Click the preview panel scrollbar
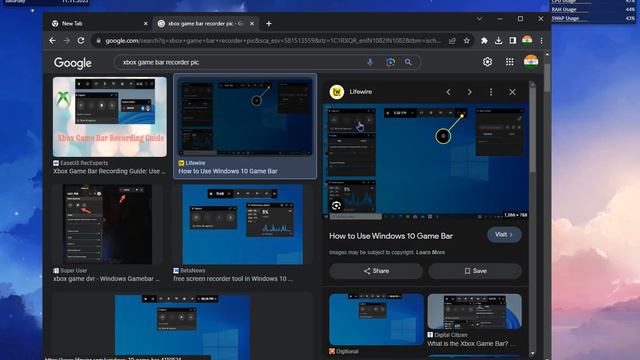This screenshot has height=360, width=640. click(532, 131)
